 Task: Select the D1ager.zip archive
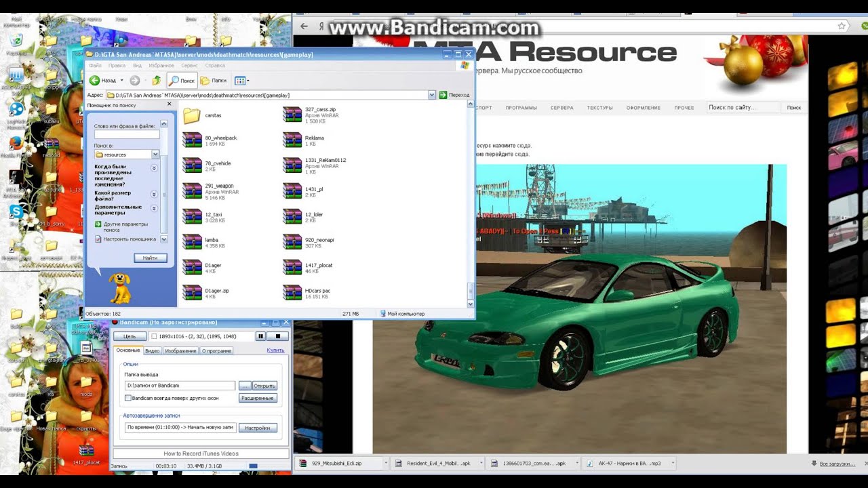pyautogui.click(x=206, y=293)
